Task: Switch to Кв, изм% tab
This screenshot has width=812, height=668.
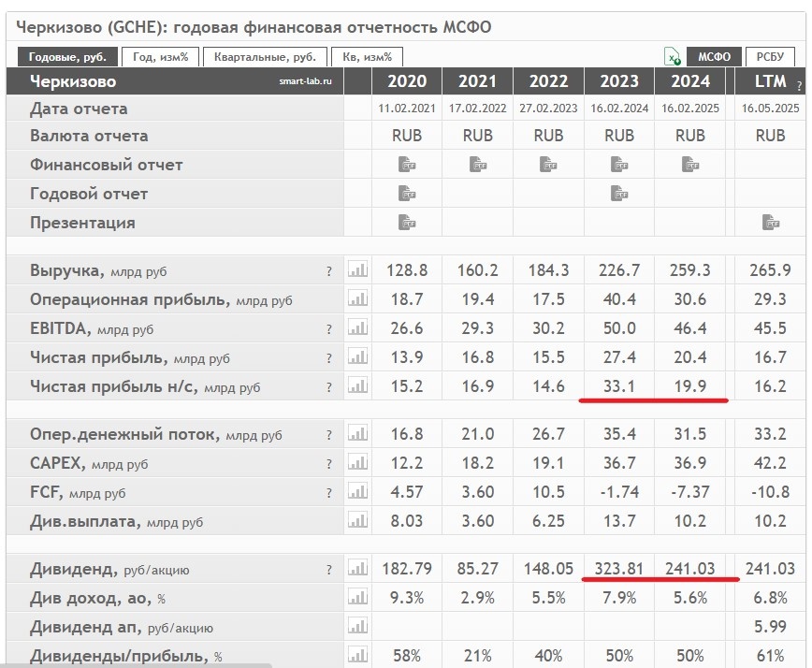Action: [367, 56]
